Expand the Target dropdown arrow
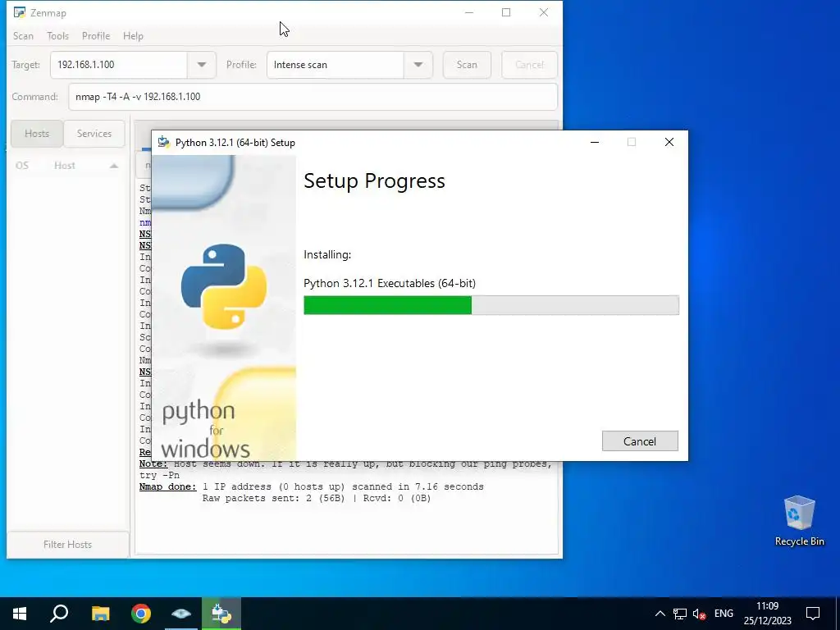The width and height of the screenshot is (840, 630). 202,65
